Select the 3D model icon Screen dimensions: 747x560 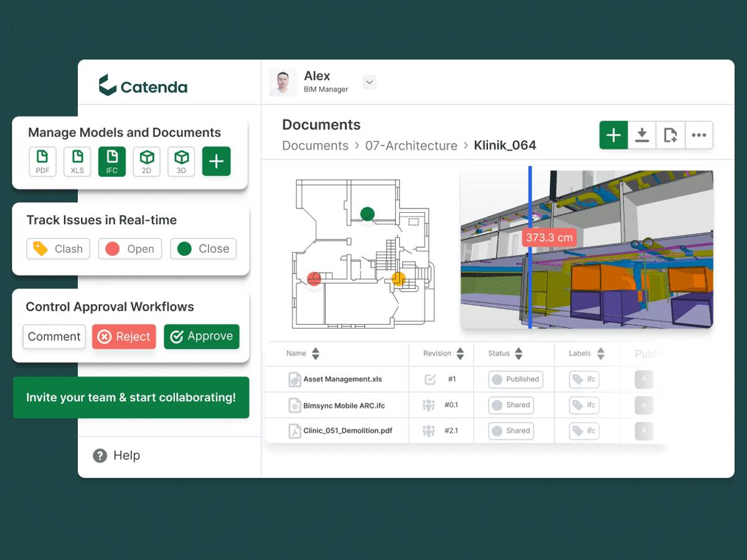181,162
